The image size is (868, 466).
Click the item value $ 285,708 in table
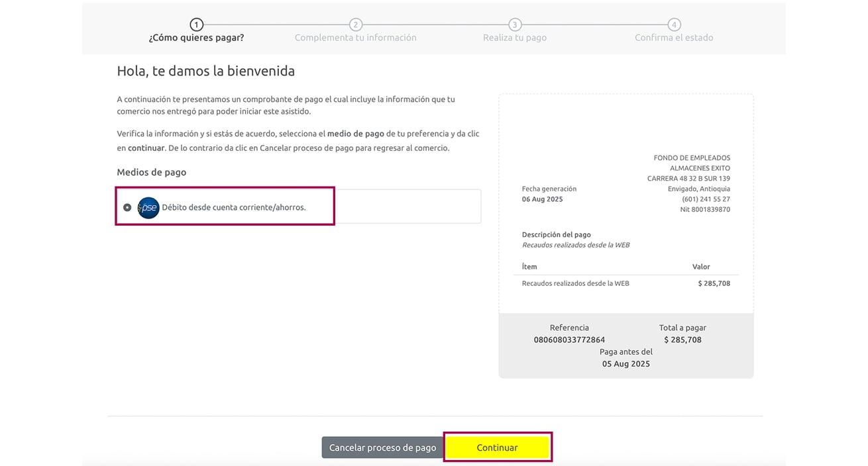[x=714, y=283]
